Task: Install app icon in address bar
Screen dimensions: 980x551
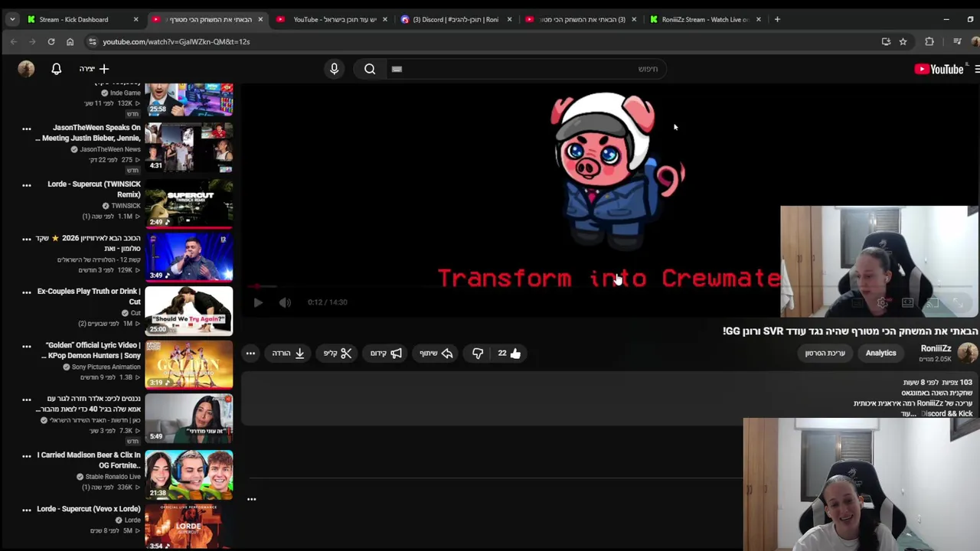Action: (886, 41)
